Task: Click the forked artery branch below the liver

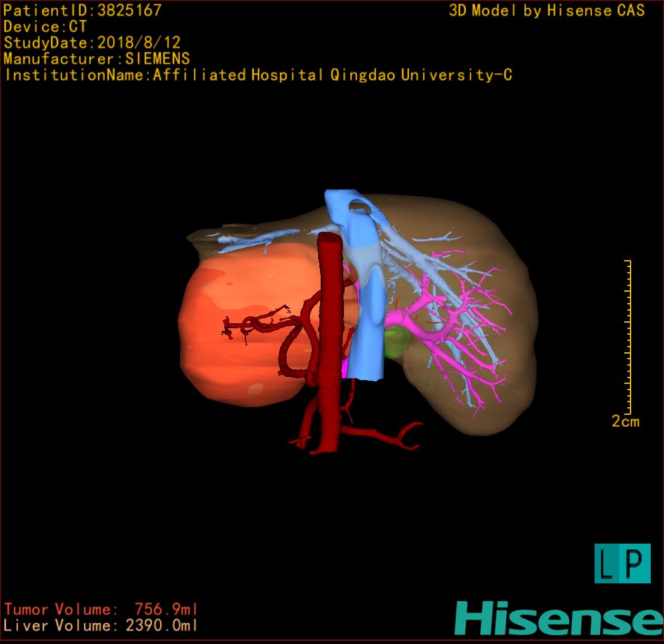Action: tap(404, 436)
